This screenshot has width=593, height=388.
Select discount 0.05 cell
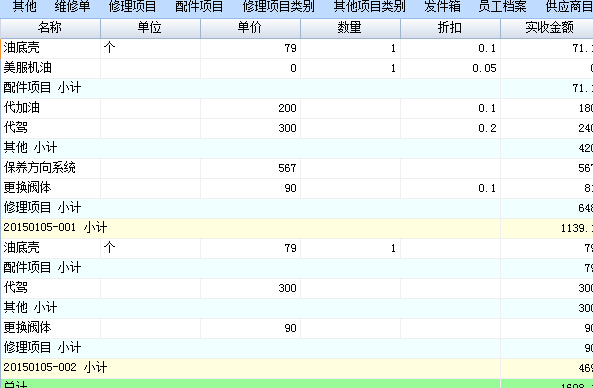click(x=450, y=68)
